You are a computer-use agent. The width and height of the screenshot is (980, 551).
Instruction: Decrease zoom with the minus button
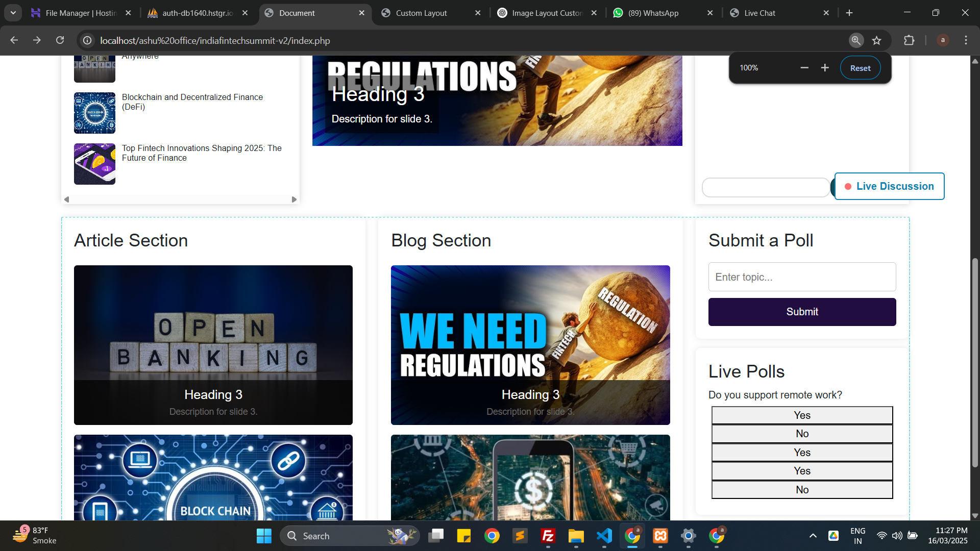804,68
